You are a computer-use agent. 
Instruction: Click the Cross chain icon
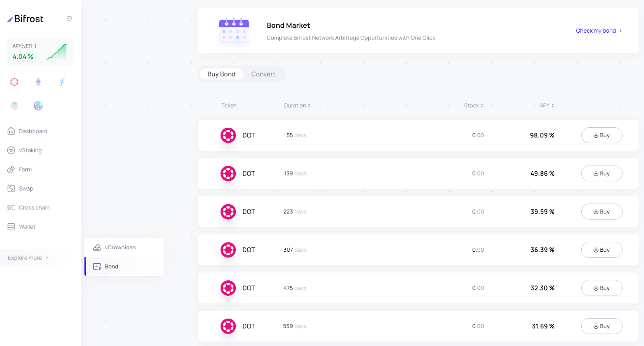pyautogui.click(x=11, y=208)
